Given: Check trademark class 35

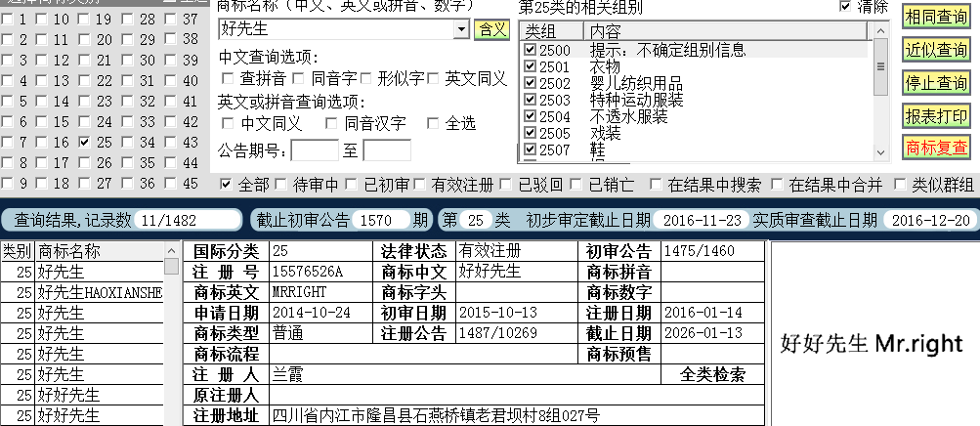Looking at the screenshot, I should point(127,163).
